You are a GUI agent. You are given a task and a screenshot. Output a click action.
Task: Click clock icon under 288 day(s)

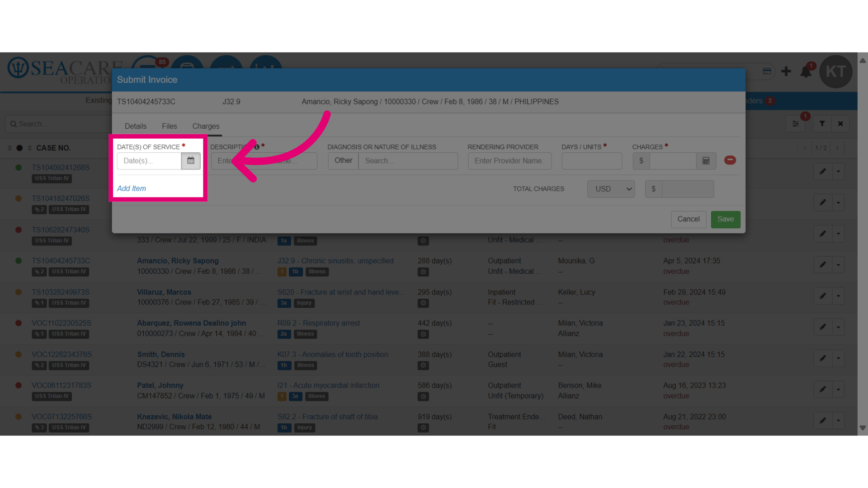pyautogui.click(x=423, y=272)
